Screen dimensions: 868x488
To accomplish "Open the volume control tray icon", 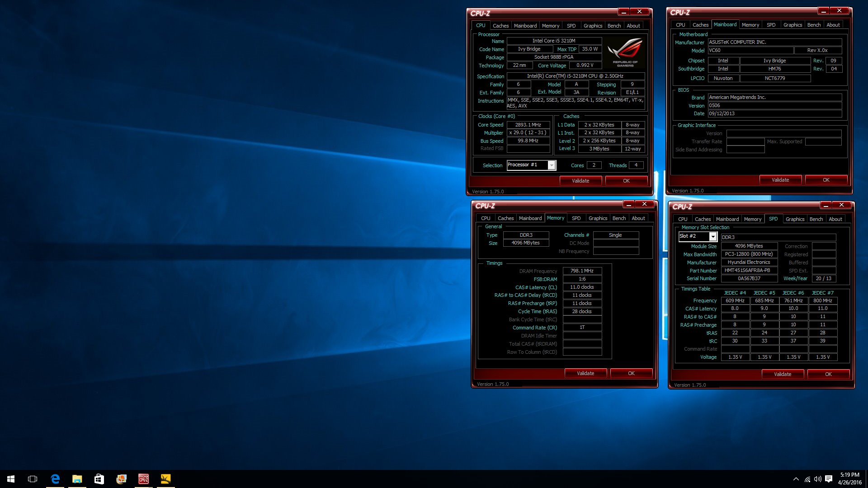I will [817, 479].
